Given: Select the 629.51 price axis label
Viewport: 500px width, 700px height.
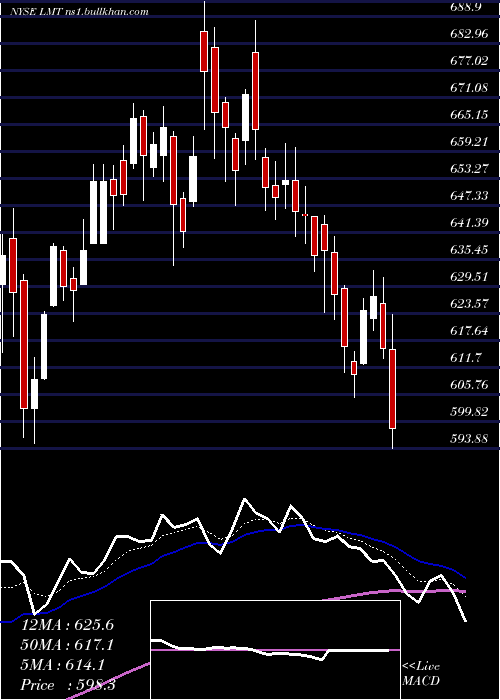Looking at the screenshot, I should (x=470, y=277).
